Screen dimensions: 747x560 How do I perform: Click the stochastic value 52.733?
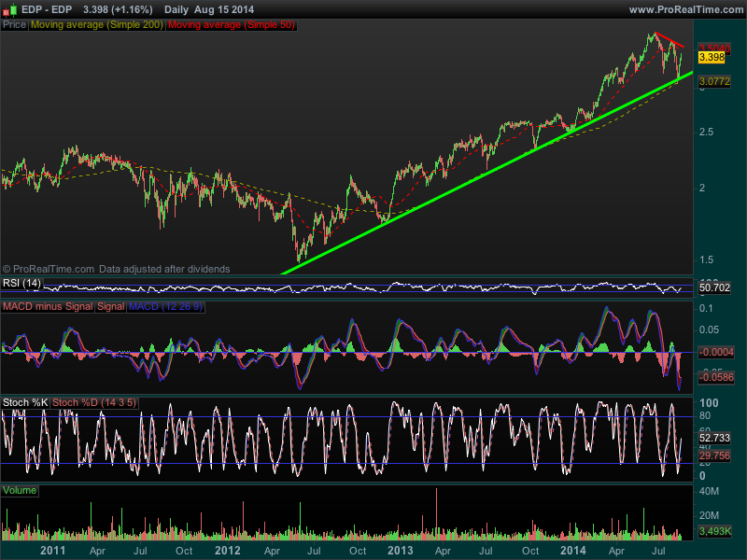click(714, 438)
